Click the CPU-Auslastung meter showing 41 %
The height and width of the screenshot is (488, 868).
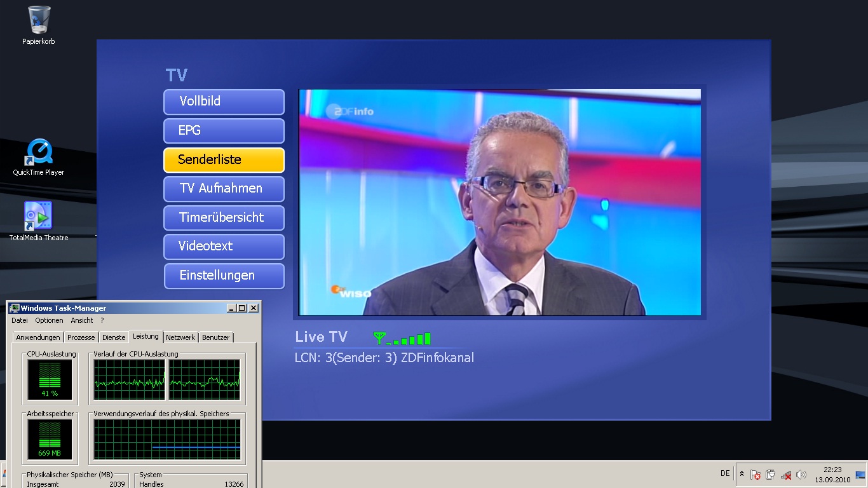(x=50, y=379)
